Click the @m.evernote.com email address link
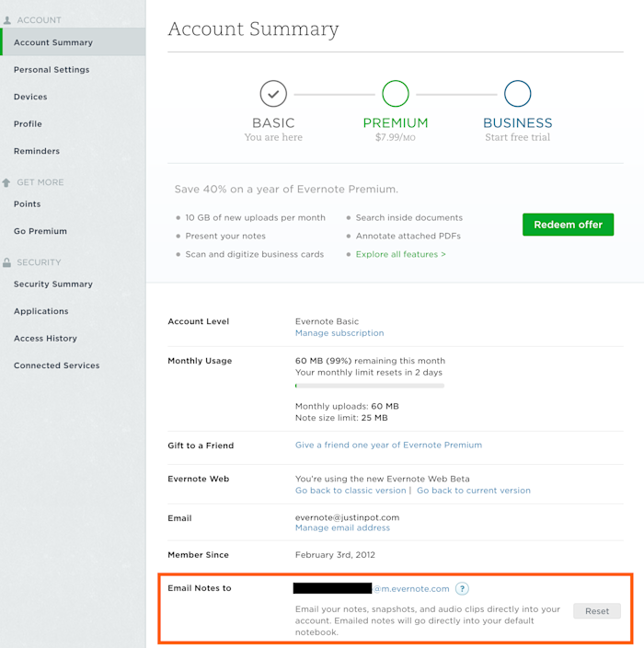 (x=411, y=588)
